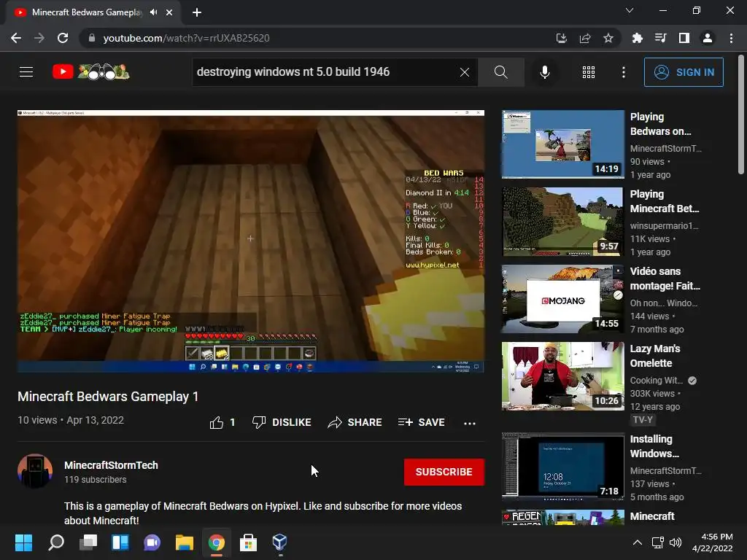Open YouTube settings three-dot menu
The image size is (747, 560).
coord(623,72)
